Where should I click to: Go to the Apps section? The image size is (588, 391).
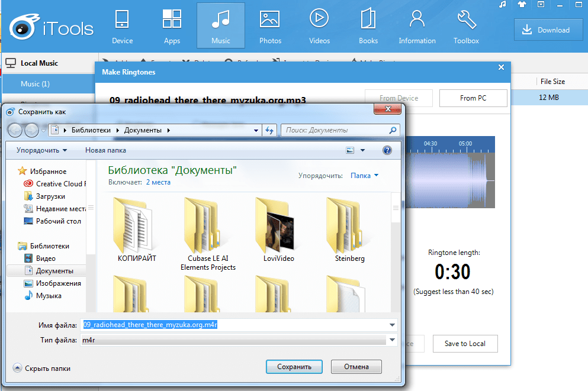(172, 27)
